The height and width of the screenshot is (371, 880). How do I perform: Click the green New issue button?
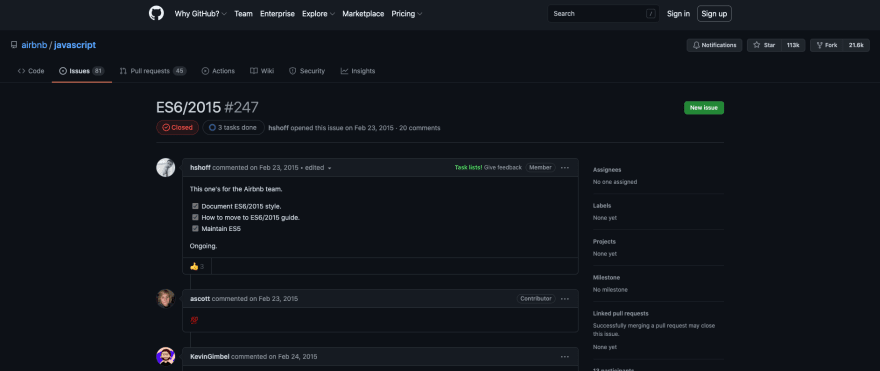pos(704,108)
